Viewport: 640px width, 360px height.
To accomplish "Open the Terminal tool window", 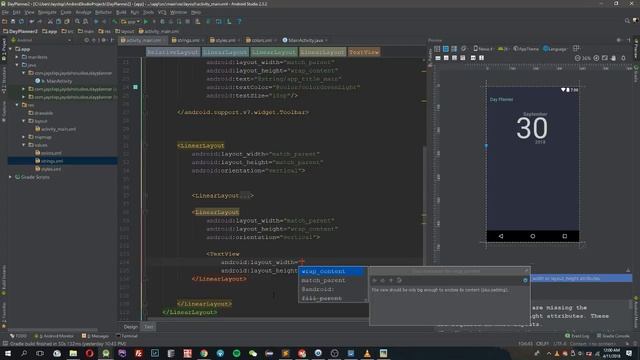I will (x=127, y=336).
